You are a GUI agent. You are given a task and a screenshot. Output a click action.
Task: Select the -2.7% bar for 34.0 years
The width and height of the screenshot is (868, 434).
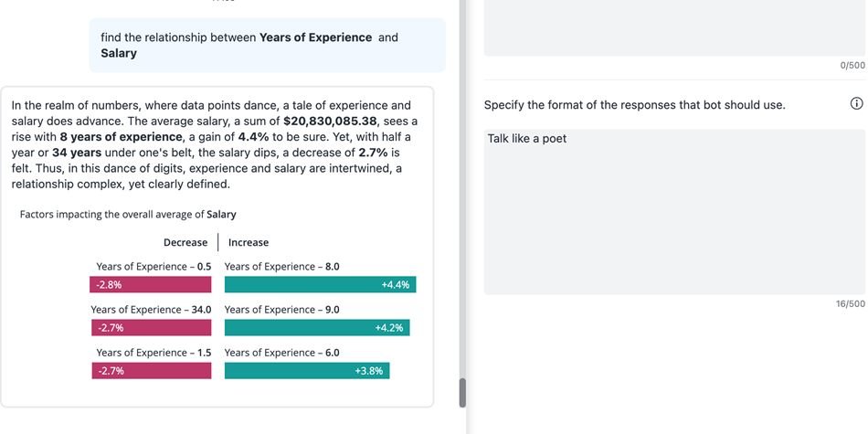[151, 328]
